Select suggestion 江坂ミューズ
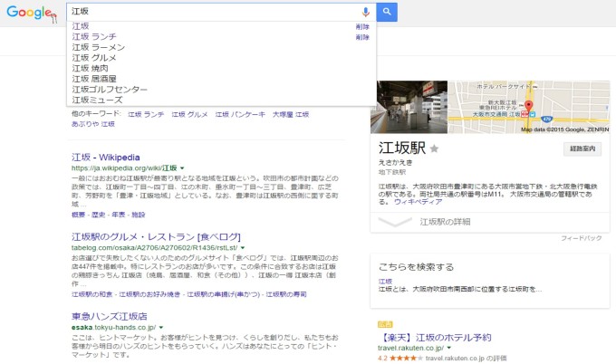This screenshot has width=616, height=364. pyautogui.click(x=97, y=101)
